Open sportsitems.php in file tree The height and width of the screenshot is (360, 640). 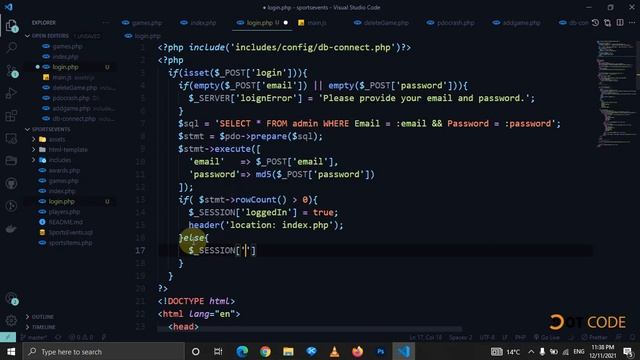[x=64, y=243]
